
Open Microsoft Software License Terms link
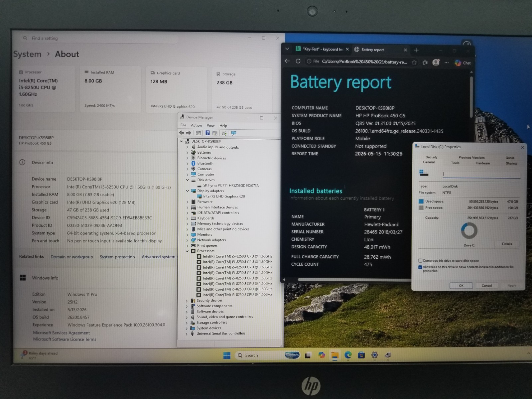pos(65,339)
